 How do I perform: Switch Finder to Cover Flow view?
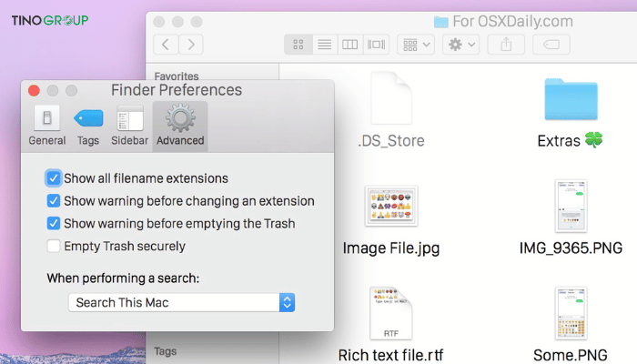tap(376, 44)
